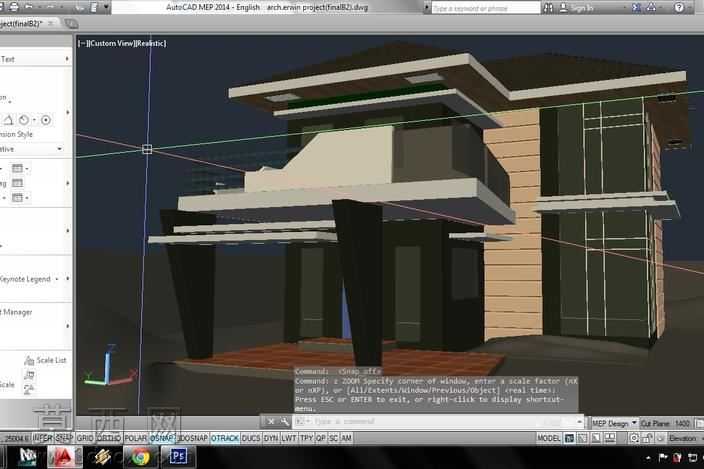Open the Autodesk Exchange Apps icon
The width and height of the screenshot is (704, 469).
click(x=636, y=7)
